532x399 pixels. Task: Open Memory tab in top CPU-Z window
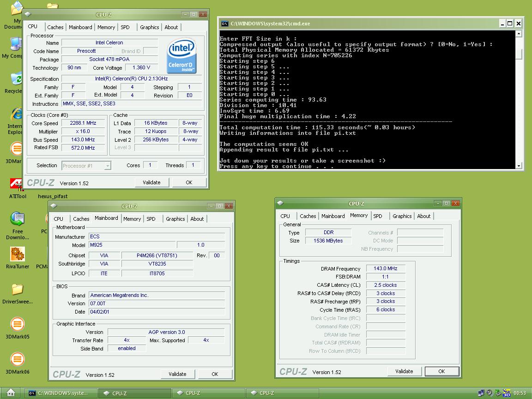coord(106,27)
